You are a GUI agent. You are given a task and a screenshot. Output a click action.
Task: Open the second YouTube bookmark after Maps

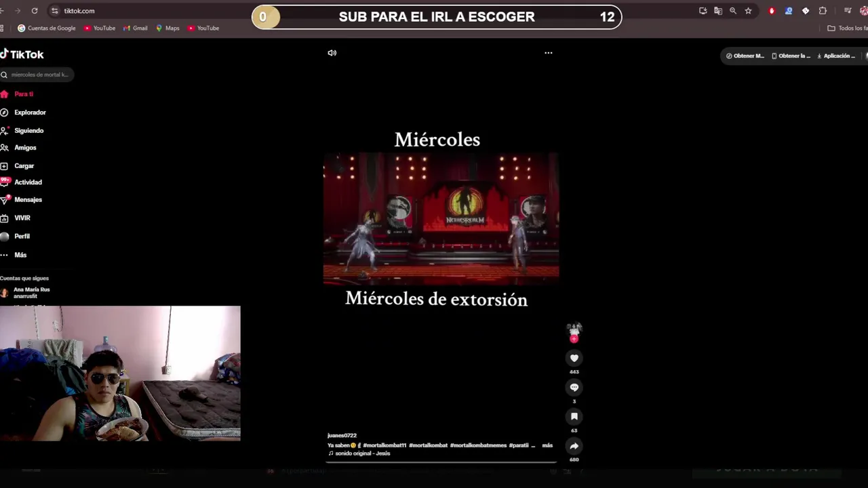click(x=203, y=28)
